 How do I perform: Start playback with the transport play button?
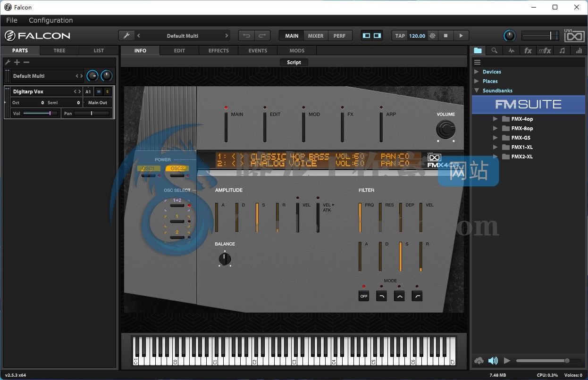(461, 36)
